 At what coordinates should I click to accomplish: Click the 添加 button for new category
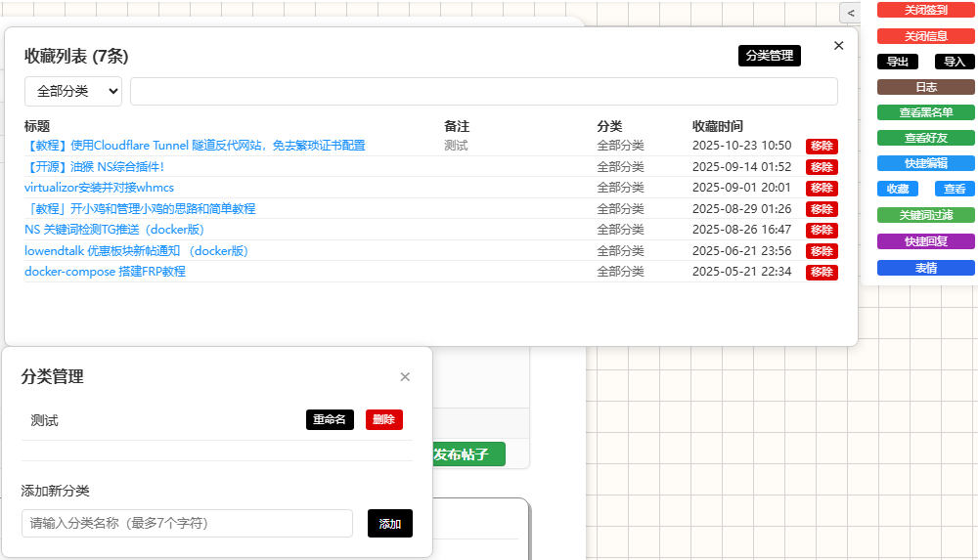coord(389,524)
